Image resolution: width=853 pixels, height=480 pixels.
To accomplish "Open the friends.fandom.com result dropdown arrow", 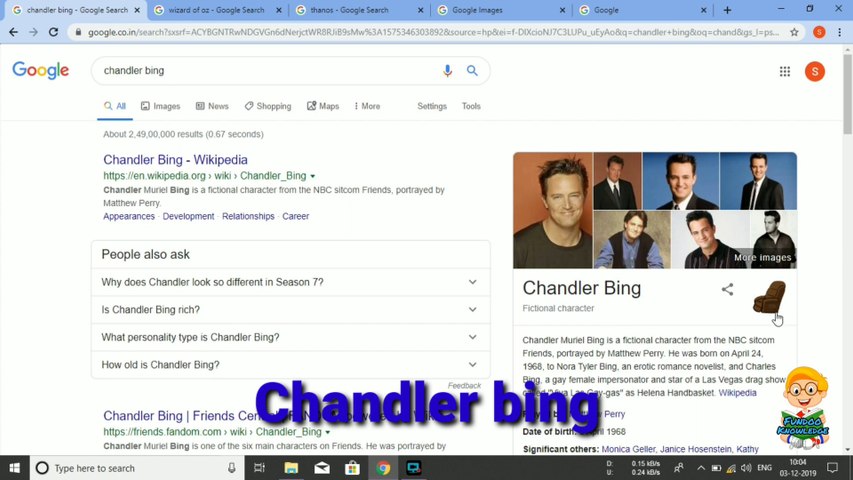I will pos(327,432).
